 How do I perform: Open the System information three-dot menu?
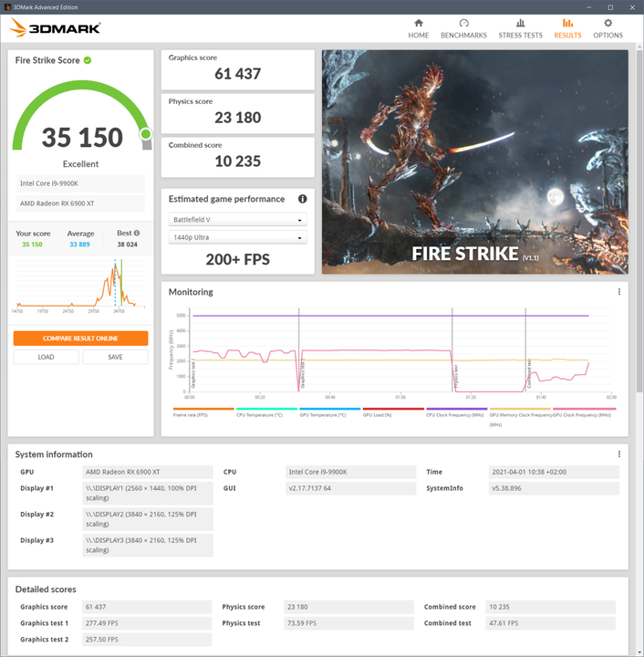(x=619, y=454)
